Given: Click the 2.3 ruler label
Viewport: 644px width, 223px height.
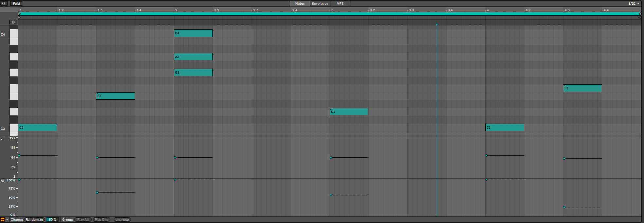Looking at the screenshot, I should pyautogui.click(x=256, y=10).
